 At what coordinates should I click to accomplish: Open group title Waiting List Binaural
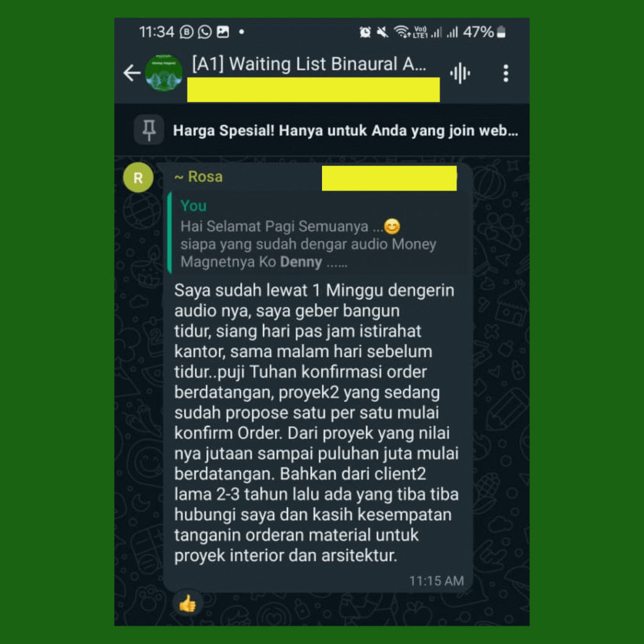[309, 64]
